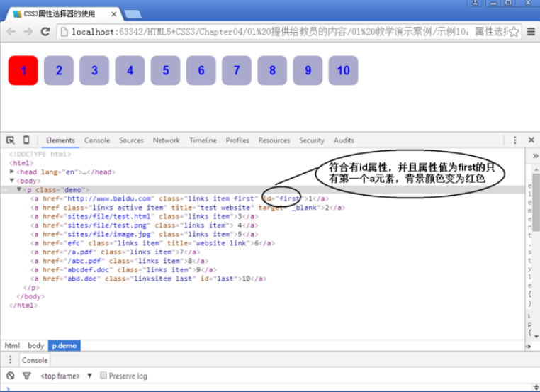Reload the page with refresh icon

[x=45, y=32]
